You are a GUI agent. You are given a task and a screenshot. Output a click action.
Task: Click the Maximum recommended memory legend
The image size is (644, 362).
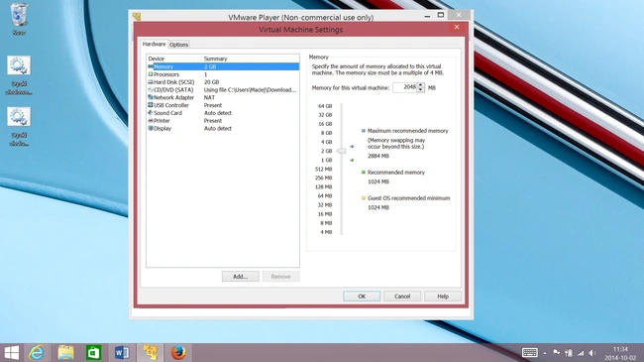click(407, 131)
